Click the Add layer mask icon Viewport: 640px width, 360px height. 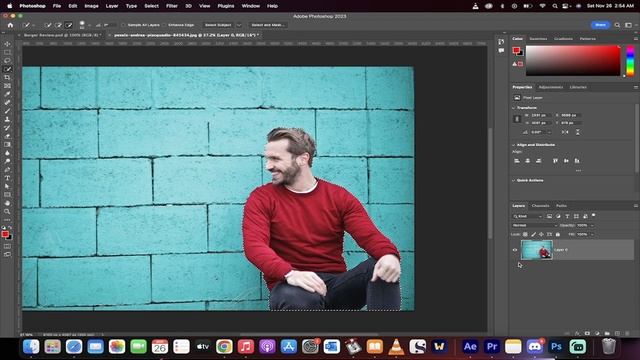(587, 333)
